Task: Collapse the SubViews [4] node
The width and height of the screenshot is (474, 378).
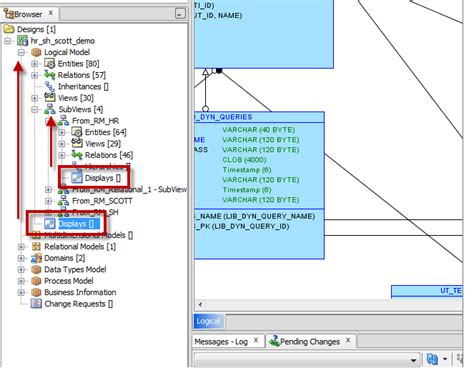Action: [35, 109]
